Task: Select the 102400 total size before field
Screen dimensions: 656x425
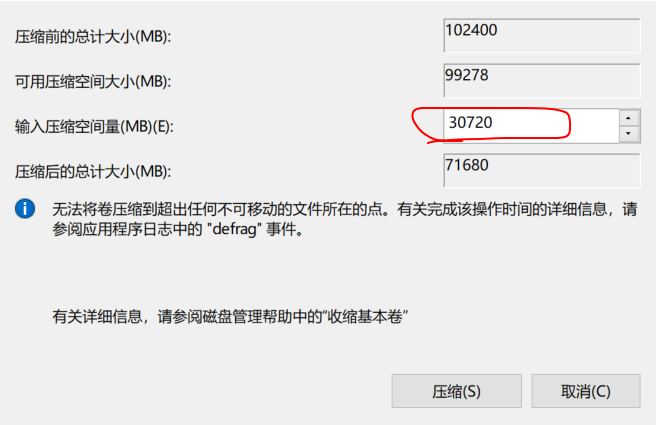Action: (542, 36)
